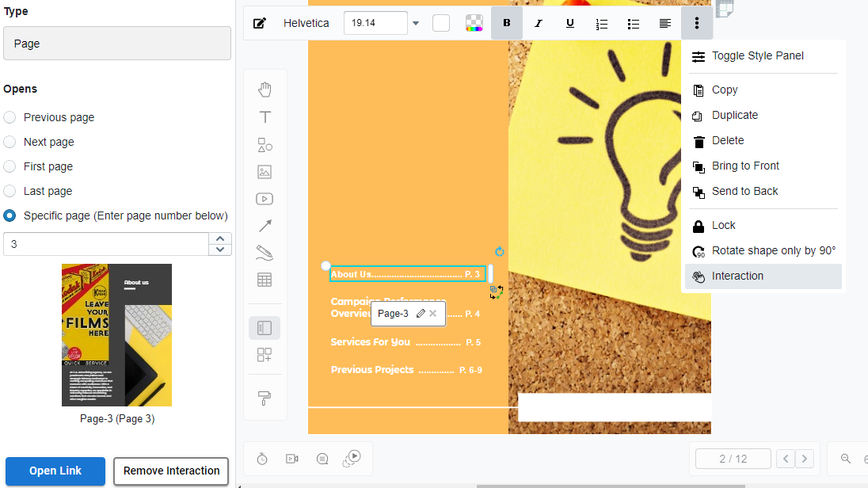Open the font size dropdown arrow
The width and height of the screenshot is (868, 488).
pos(416,23)
